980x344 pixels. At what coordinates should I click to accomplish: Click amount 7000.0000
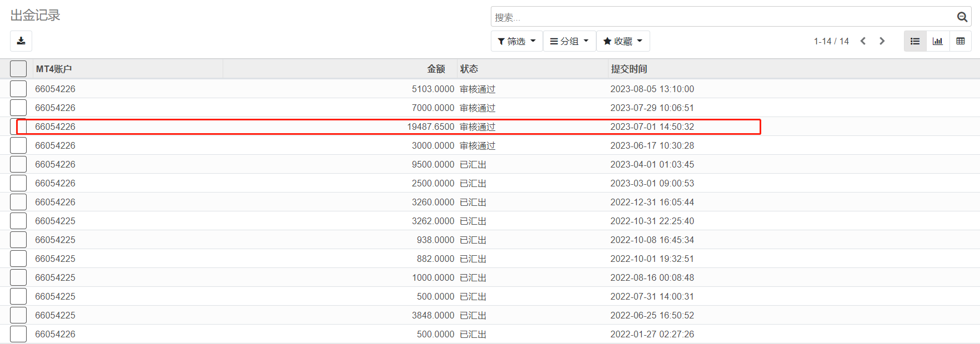tap(433, 108)
